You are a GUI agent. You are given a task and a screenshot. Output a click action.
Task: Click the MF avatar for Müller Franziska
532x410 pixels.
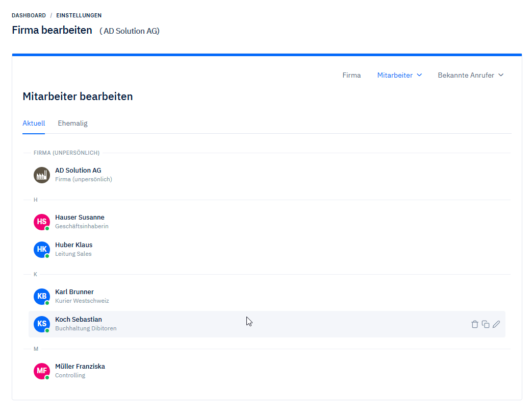point(42,371)
